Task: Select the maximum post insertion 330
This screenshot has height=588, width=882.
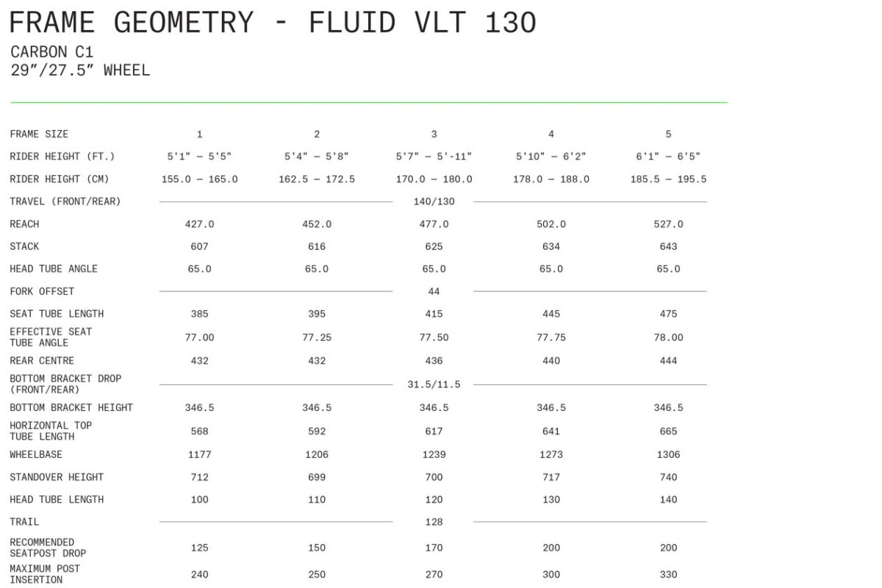Action: 668,574
